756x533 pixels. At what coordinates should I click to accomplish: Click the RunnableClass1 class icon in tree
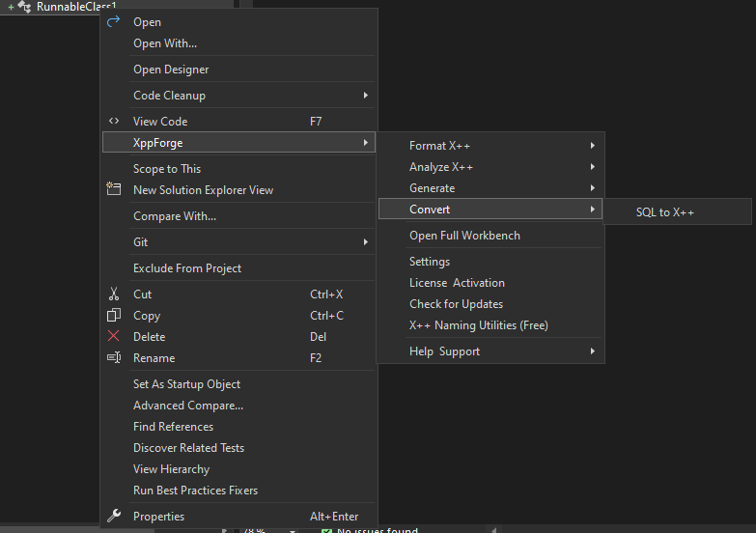coord(24,6)
